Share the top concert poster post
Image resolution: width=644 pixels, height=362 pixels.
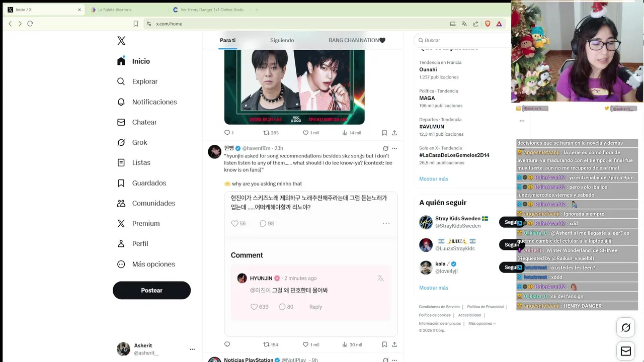pyautogui.click(x=394, y=133)
